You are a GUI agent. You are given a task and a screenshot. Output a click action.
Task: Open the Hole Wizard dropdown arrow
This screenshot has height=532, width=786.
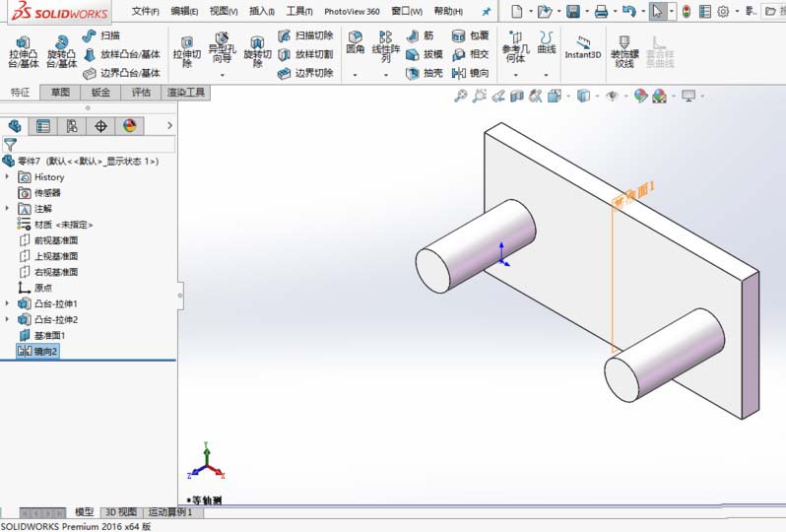coord(222,75)
